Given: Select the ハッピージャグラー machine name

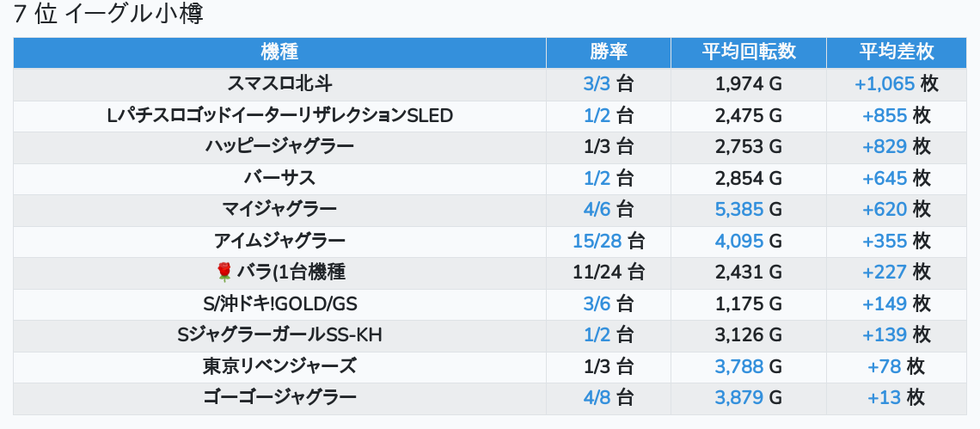Looking at the screenshot, I should (279, 147).
